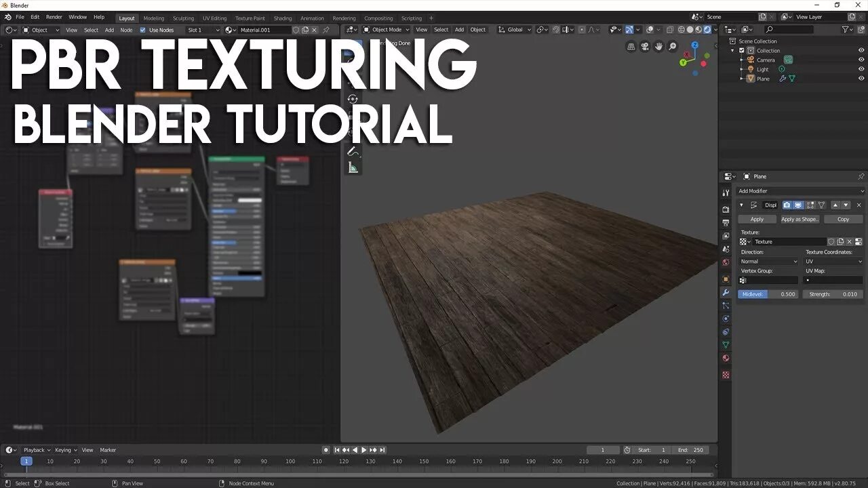Click the Copy button for the modifier
This screenshot has width=868, height=488.
pos(844,219)
